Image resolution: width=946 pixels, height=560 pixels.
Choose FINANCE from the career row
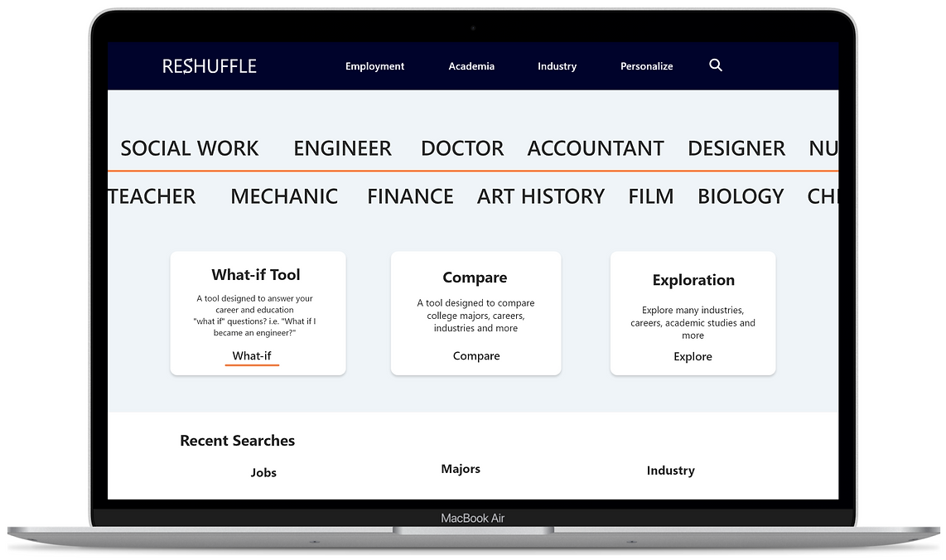pos(410,196)
